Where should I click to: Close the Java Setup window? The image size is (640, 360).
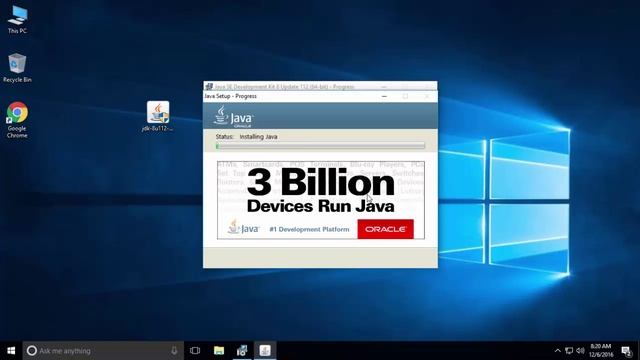pos(427,96)
